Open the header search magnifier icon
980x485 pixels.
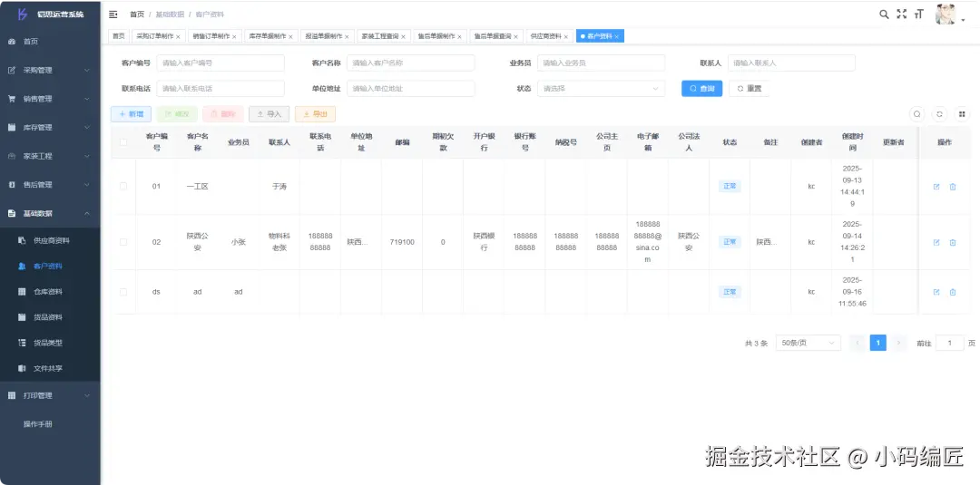tap(884, 14)
